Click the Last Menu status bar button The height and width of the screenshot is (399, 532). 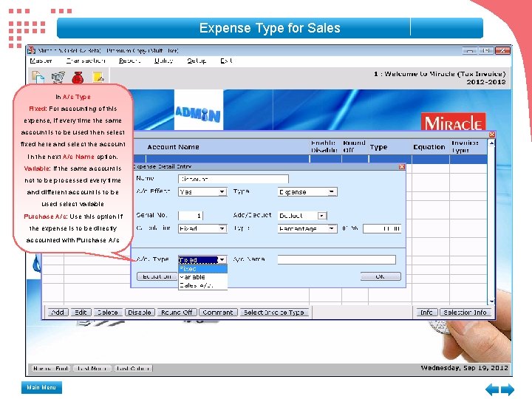pyautogui.click(x=92, y=369)
